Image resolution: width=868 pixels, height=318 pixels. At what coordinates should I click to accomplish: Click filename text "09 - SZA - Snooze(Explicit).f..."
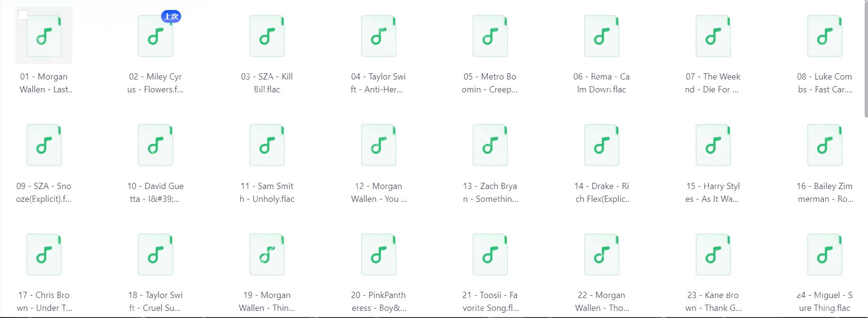pos(44,192)
